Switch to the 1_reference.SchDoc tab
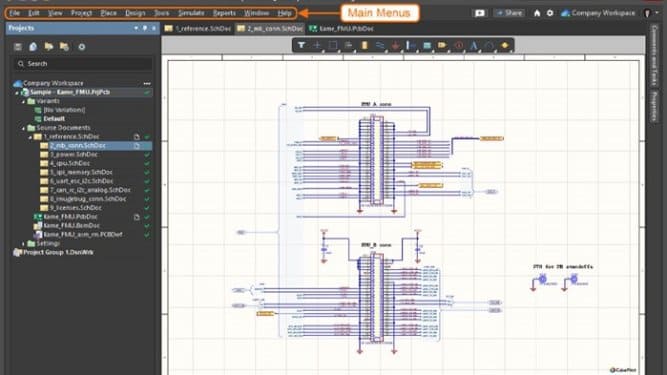This screenshot has width=667, height=375. click(x=198, y=28)
